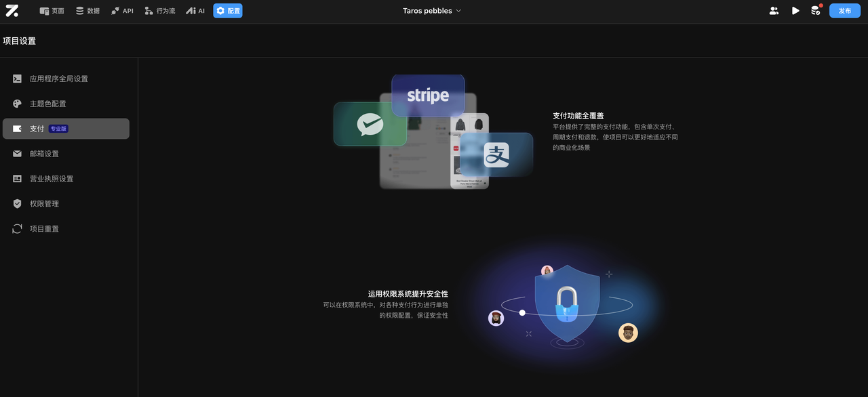This screenshot has height=397, width=868.
Task: Click the Stripe card
Action: (428, 95)
